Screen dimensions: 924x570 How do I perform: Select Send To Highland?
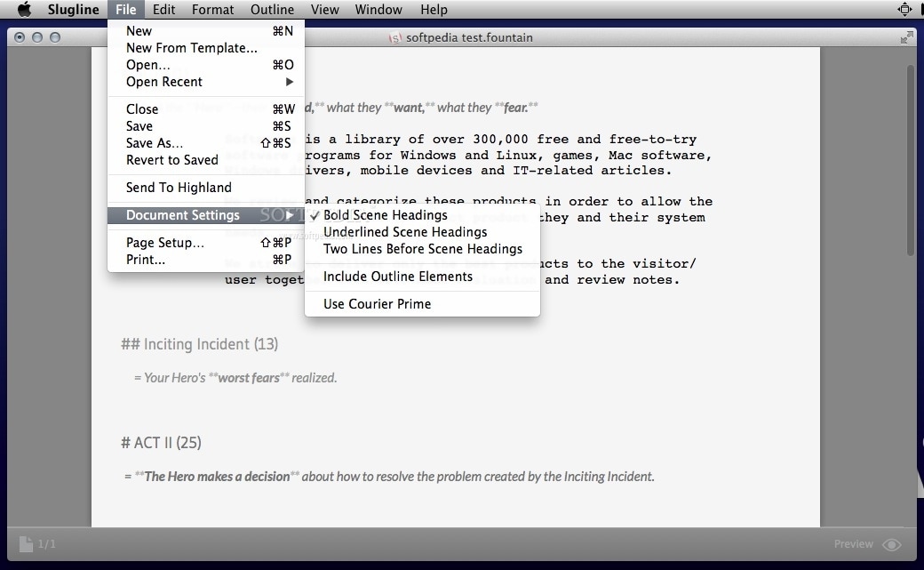pos(205,188)
